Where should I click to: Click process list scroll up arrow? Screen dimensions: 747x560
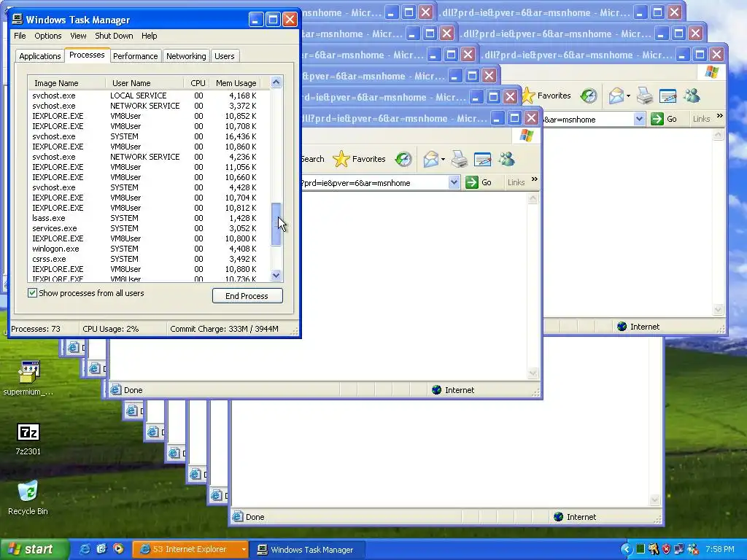[x=276, y=82]
